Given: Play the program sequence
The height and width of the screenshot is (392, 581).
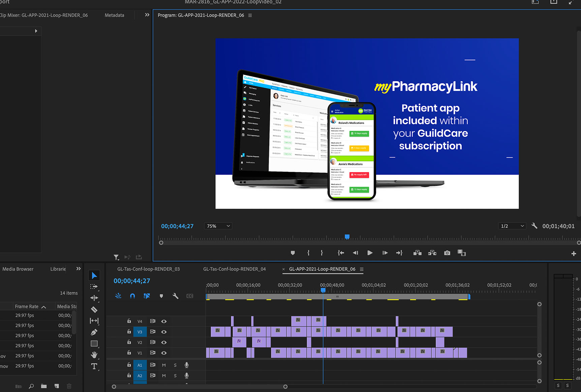Looking at the screenshot, I should tap(370, 253).
